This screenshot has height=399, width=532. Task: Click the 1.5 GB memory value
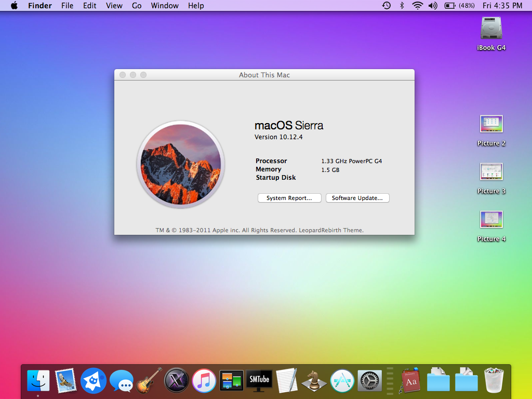pos(330,170)
